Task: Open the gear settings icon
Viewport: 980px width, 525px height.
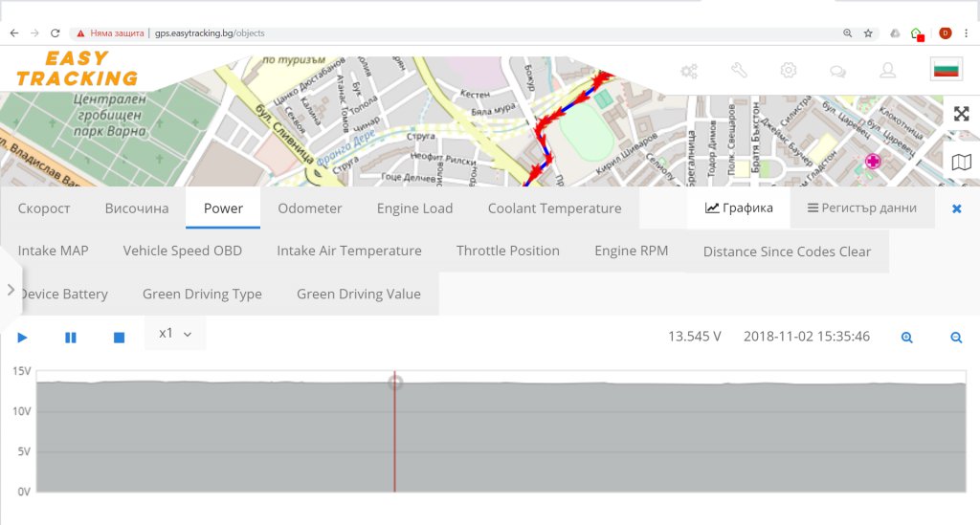Action: point(789,70)
